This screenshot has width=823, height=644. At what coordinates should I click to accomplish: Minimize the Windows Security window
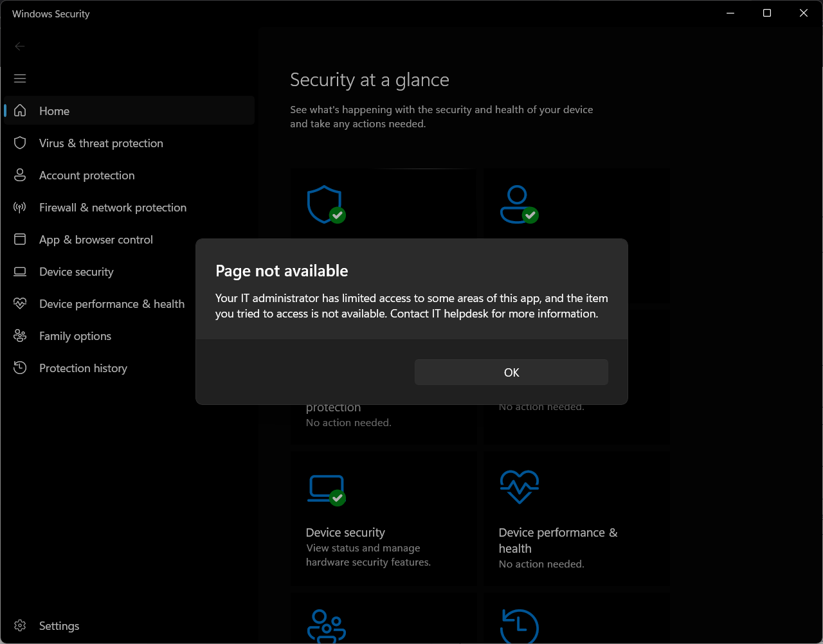point(730,13)
